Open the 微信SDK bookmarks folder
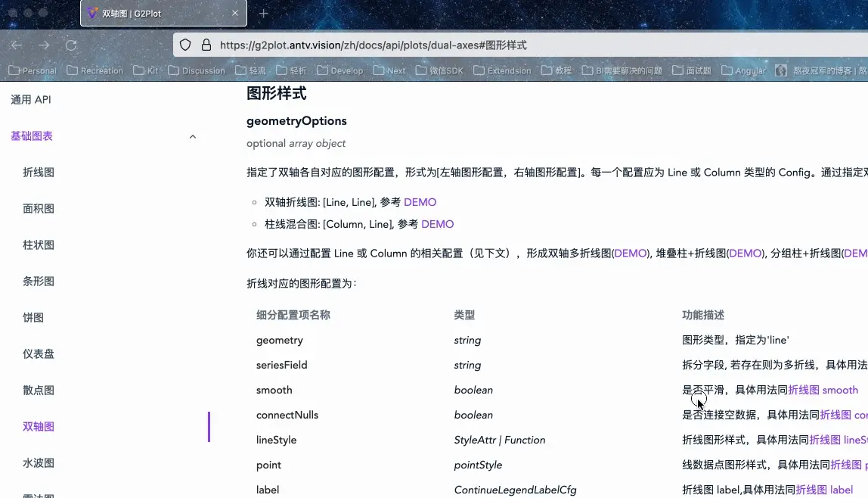Image resolution: width=868 pixels, height=498 pixels. pyautogui.click(x=439, y=70)
